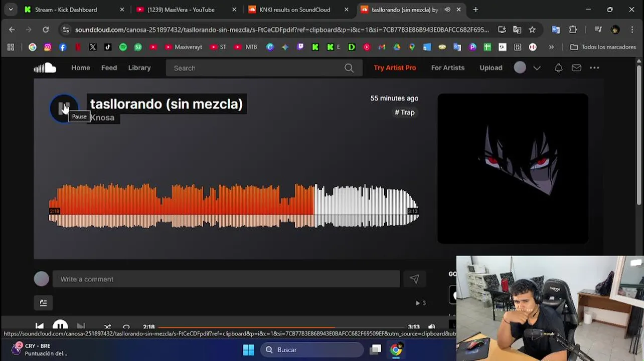The width and height of the screenshot is (644, 361).
Task: Go to Home in SoundCloud nav
Action: pyautogui.click(x=81, y=68)
